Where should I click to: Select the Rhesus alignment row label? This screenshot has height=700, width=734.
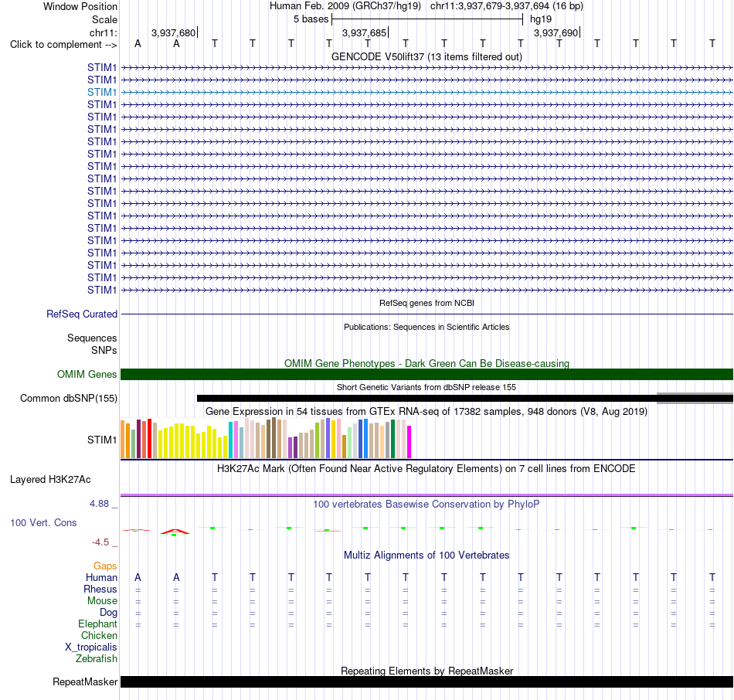tap(100, 589)
